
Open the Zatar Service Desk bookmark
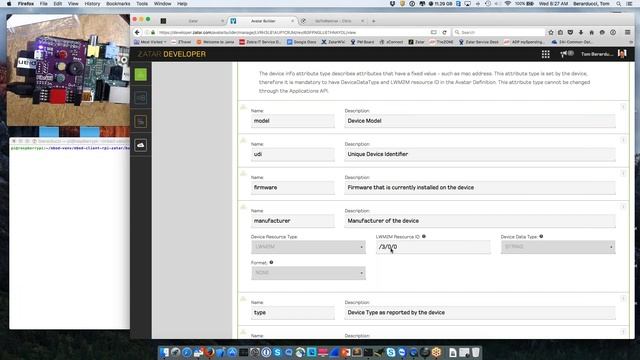click(478, 42)
